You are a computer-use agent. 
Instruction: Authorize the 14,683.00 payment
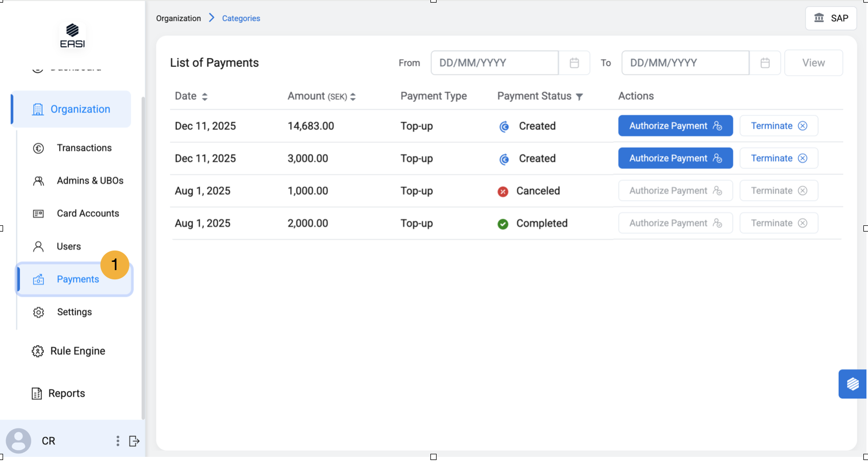675,126
